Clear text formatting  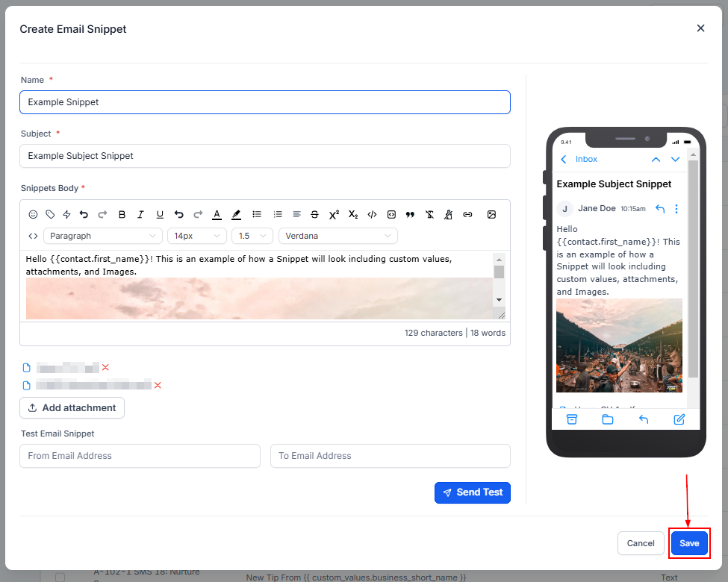(x=429, y=214)
